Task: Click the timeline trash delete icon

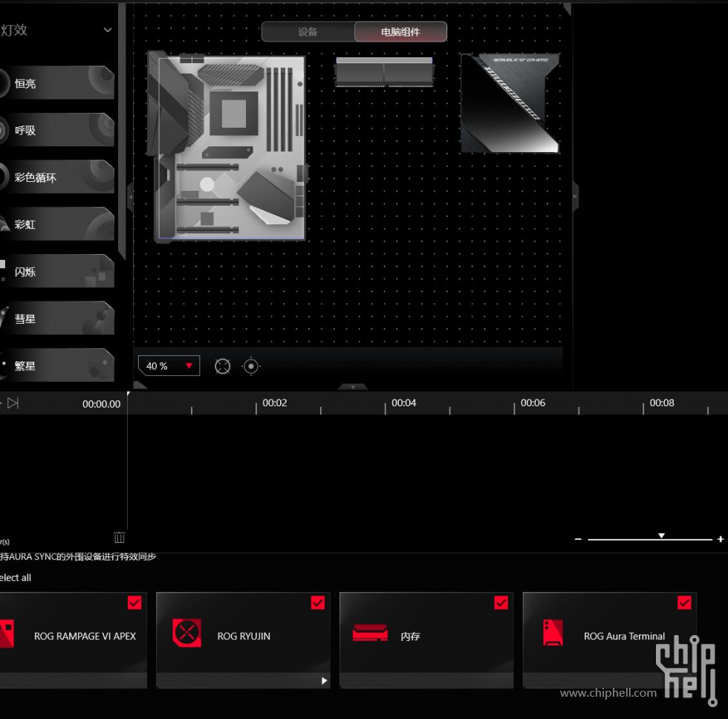Action: click(120, 537)
